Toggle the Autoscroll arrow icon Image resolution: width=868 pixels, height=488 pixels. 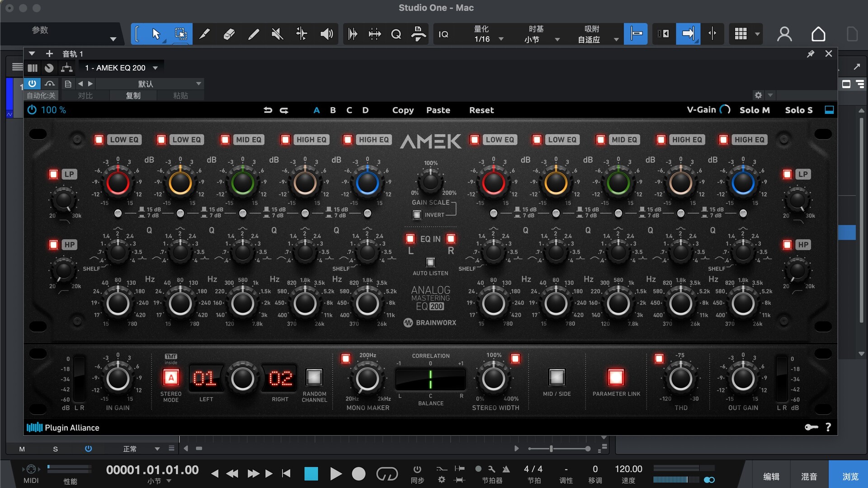pyautogui.click(x=688, y=34)
